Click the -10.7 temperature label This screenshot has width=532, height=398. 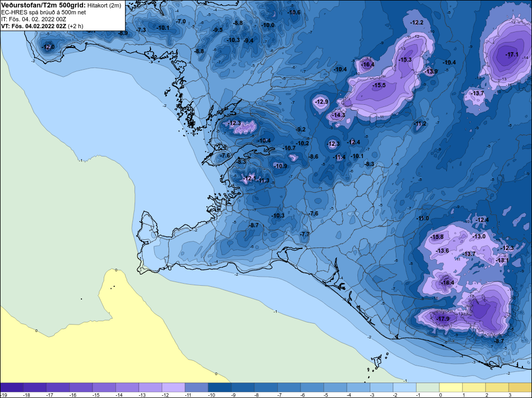tap(289, 148)
